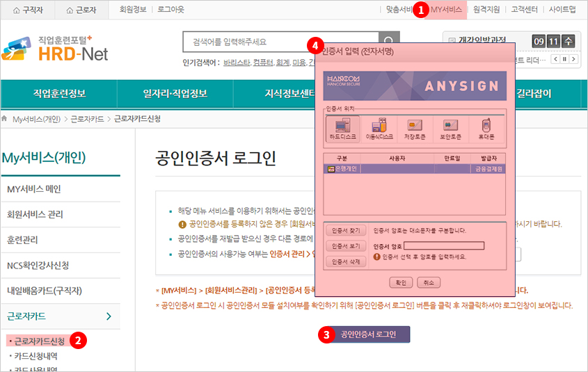
Task: Go to previous course in ticker
Action: [x=556, y=59]
